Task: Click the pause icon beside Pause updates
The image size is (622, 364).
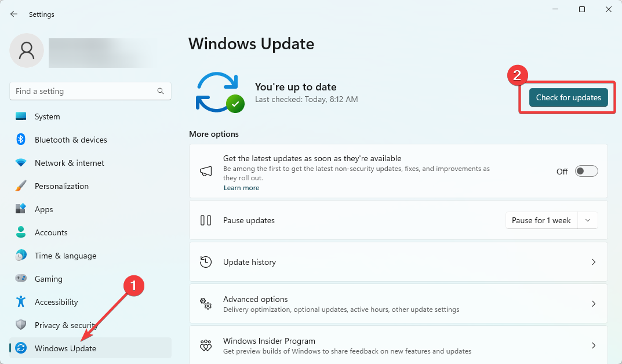Action: [x=205, y=220]
